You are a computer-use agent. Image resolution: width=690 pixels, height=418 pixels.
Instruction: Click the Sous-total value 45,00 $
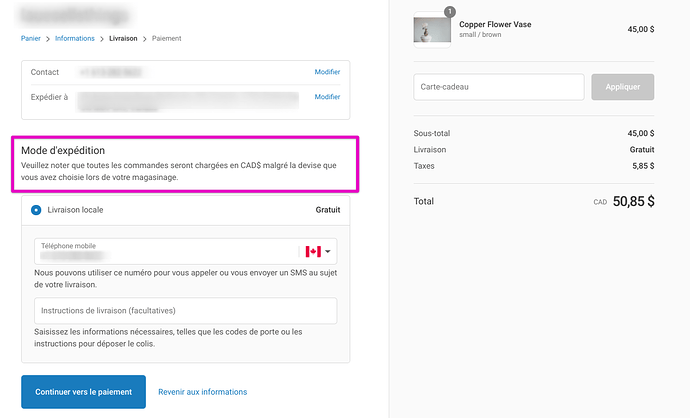[x=641, y=133]
